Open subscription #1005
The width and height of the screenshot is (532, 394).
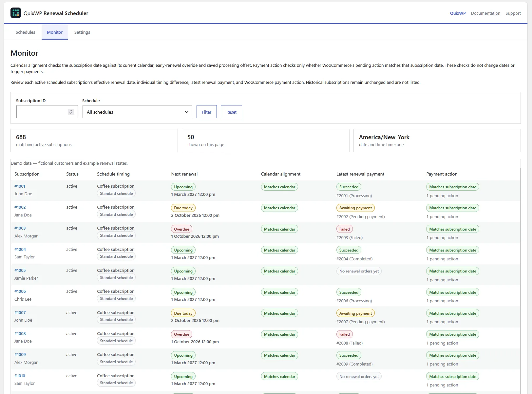pyautogui.click(x=20, y=271)
